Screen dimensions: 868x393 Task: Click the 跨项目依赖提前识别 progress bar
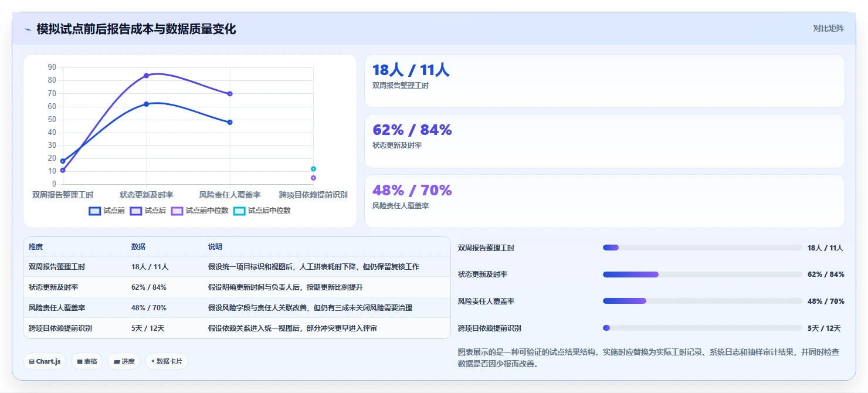click(x=703, y=328)
